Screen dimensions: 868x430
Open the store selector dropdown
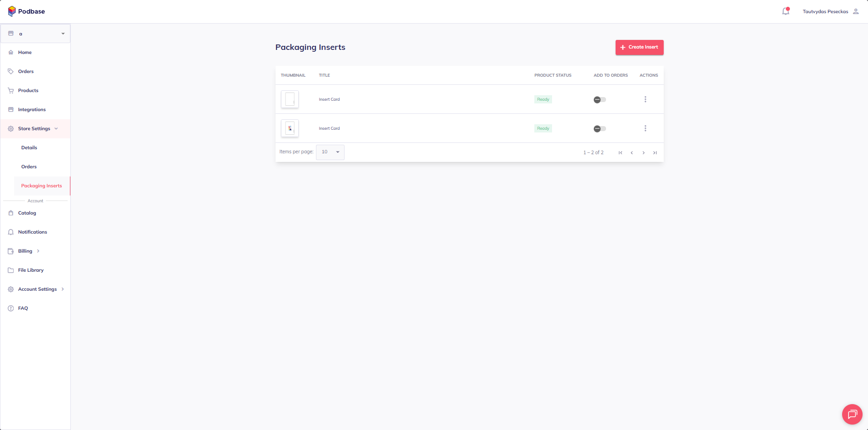pyautogui.click(x=35, y=34)
